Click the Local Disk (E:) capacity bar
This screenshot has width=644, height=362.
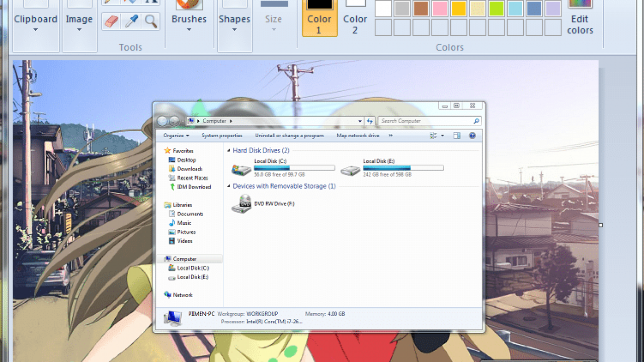[x=404, y=168]
